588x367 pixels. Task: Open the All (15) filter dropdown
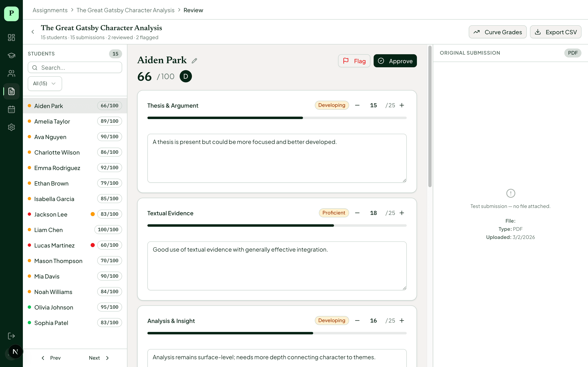(45, 84)
